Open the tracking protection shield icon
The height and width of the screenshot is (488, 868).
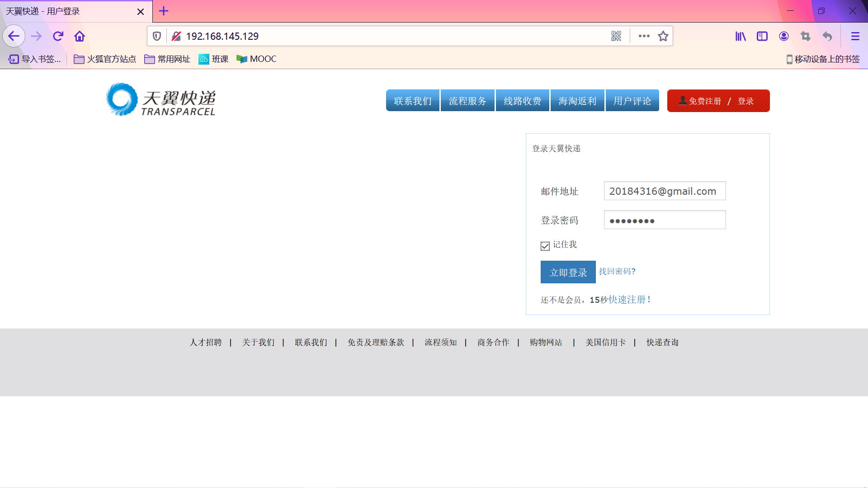tap(157, 36)
